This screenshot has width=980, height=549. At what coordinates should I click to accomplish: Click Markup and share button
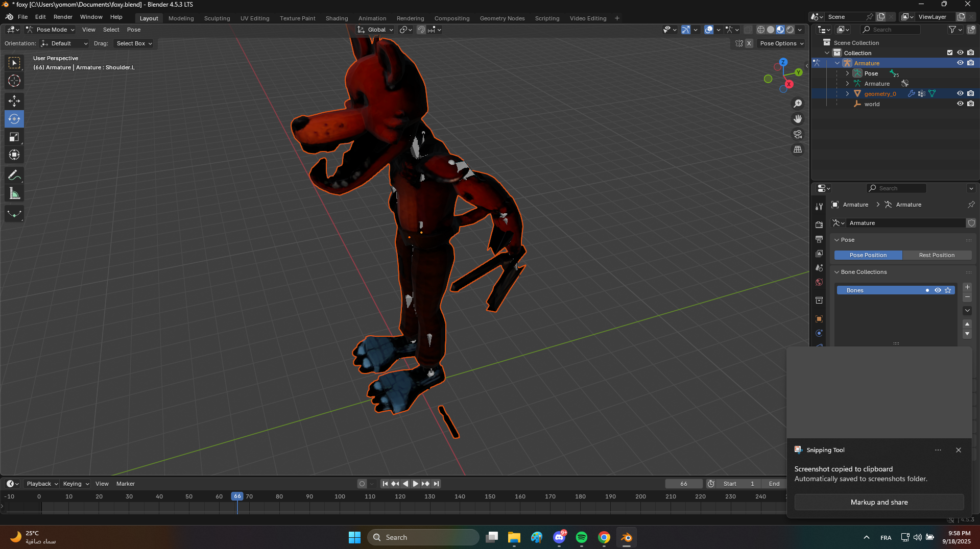click(879, 502)
